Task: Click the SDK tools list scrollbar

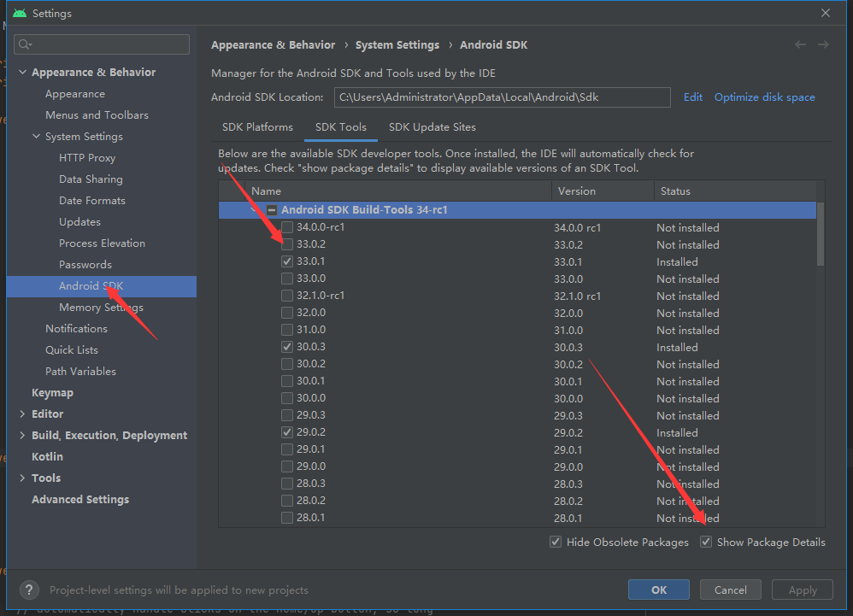Action: tap(821, 234)
